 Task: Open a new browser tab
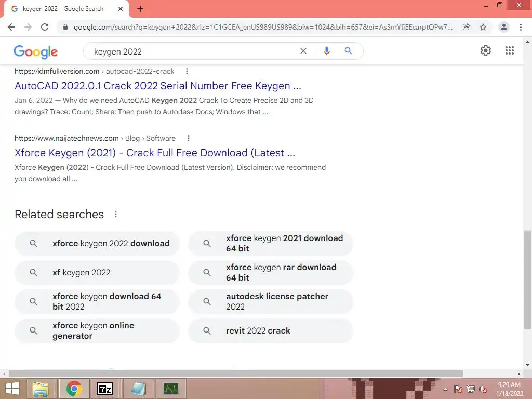click(140, 9)
